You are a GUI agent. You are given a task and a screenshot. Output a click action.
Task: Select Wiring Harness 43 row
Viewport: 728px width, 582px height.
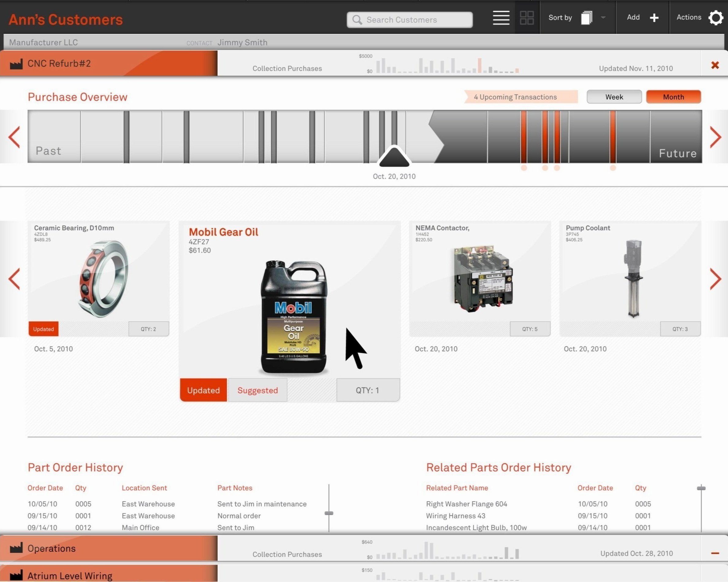539,515
